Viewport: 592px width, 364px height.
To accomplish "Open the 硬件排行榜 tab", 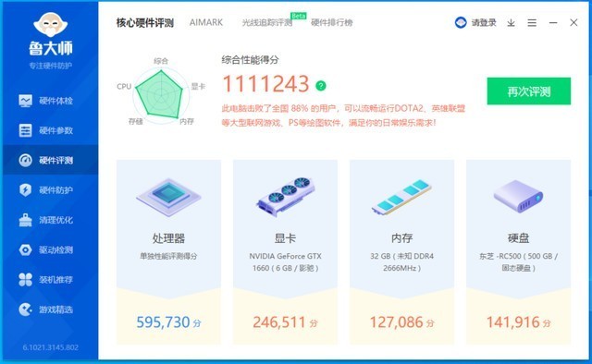I will tap(331, 22).
